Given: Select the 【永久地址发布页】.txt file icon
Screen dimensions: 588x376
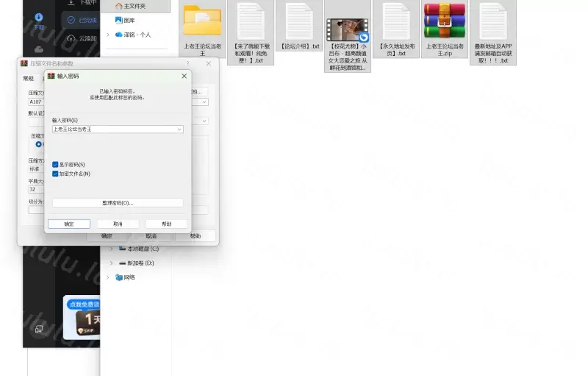Looking at the screenshot, I should (x=396, y=21).
